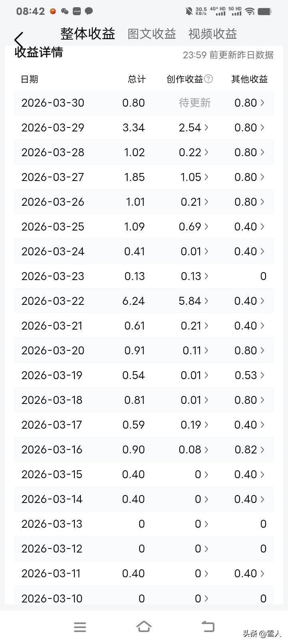Expand creation income 2.54 for 2026-03-29
This screenshot has height=644, width=288.
point(194,127)
